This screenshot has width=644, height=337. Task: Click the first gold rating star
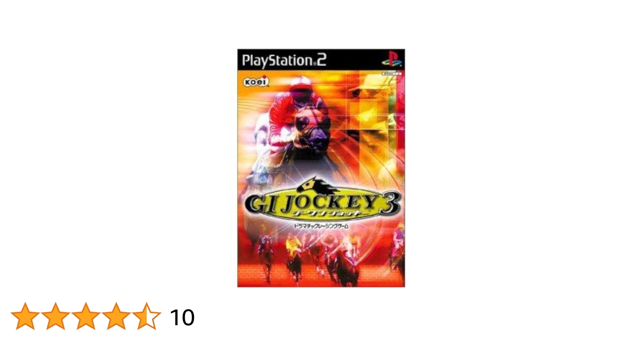click(x=25, y=316)
